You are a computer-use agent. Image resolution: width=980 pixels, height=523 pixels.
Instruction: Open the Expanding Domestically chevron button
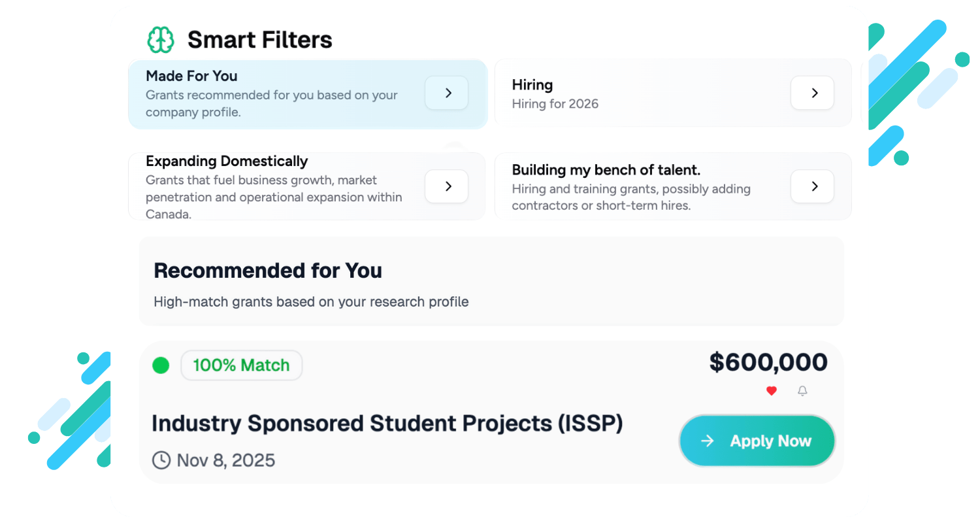click(447, 186)
